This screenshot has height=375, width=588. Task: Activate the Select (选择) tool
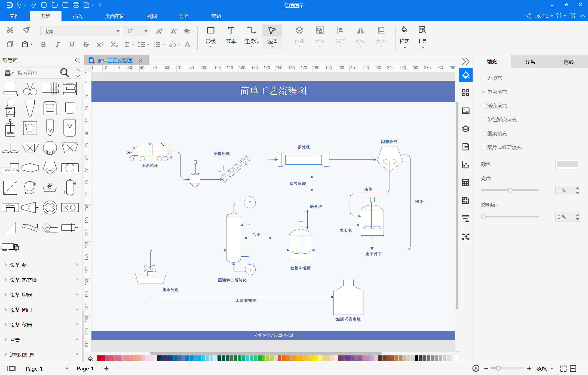point(272,36)
